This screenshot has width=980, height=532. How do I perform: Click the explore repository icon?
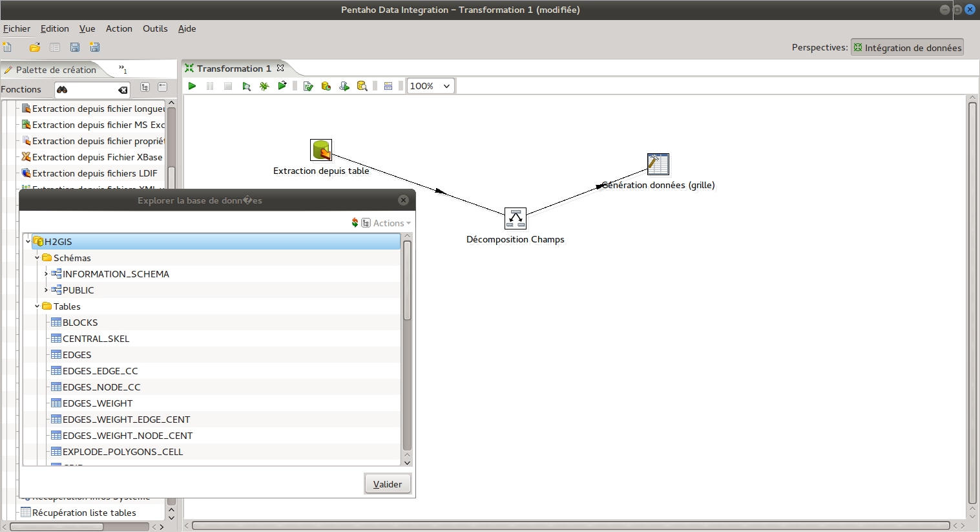click(55, 47)
